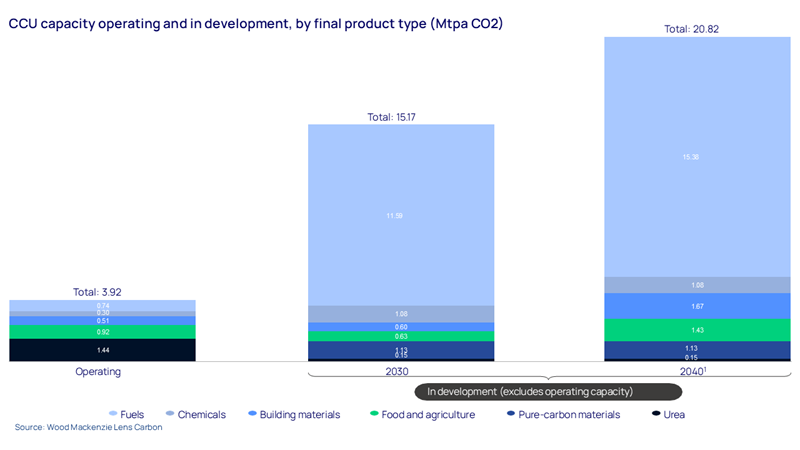The height and width of the screenshot is (450, 800).
Task: Click the Wood Mackenzie Lens Carbon source text
Action: point(89,428)
